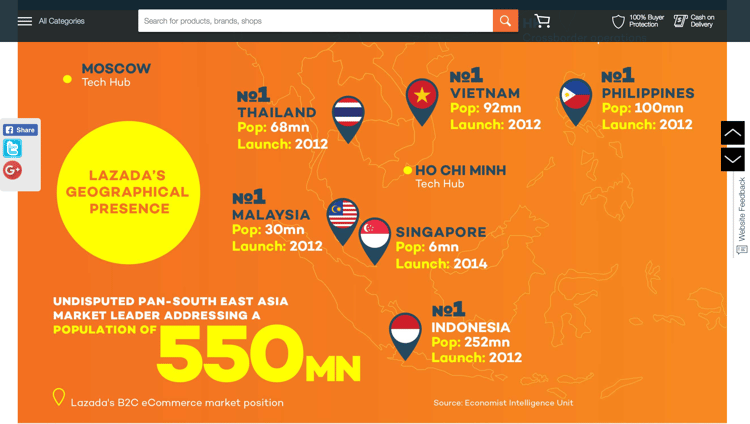750x424 pixels.
Task: Open the All Categories hamburger menu
Action: tap(25, 21)
